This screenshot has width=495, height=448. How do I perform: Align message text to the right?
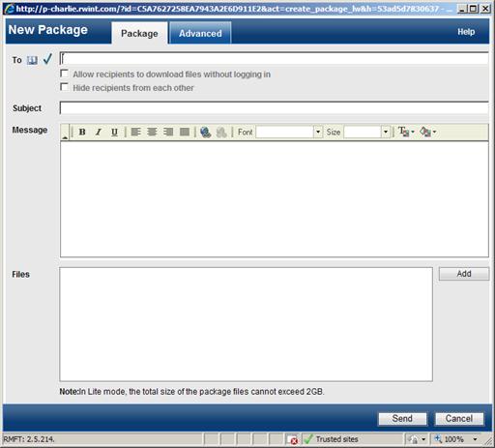(x=168, y=132)
